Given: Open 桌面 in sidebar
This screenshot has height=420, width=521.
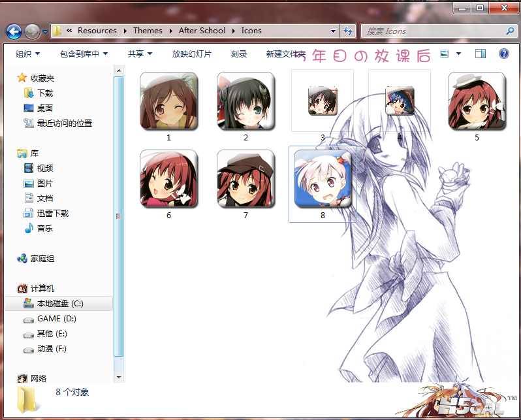Looking at the screenshot, I should click(x=39, y=108).
